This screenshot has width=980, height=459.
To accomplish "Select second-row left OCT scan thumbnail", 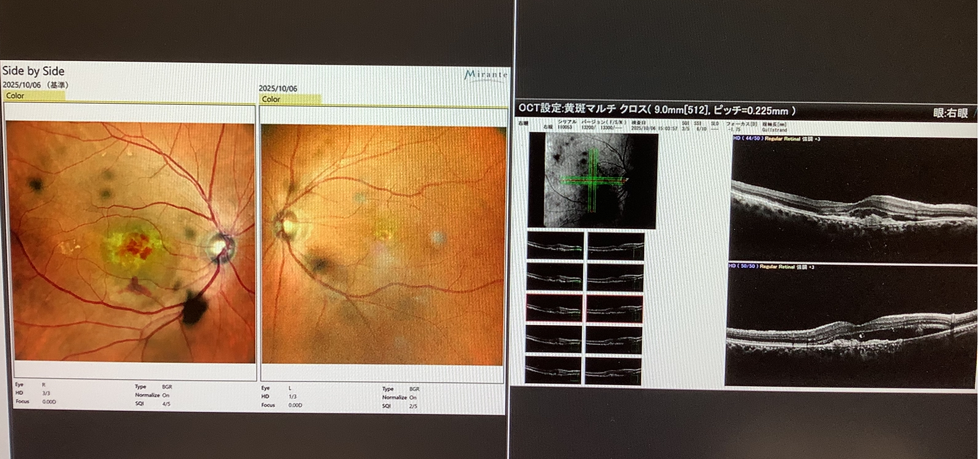I will [x=555, y=277].
